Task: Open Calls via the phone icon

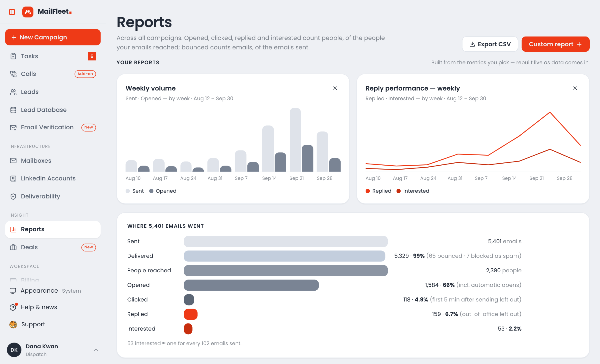Action: [x=13, y=74]
